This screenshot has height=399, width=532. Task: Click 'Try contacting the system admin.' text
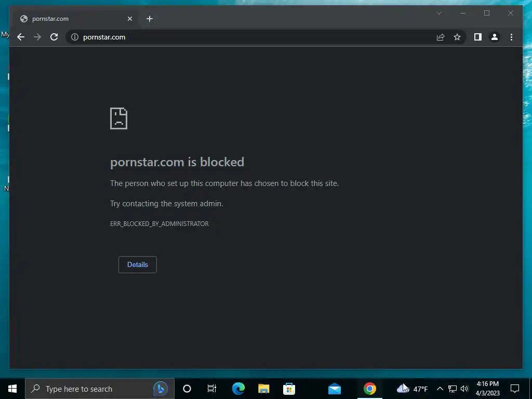click(167, 204)
